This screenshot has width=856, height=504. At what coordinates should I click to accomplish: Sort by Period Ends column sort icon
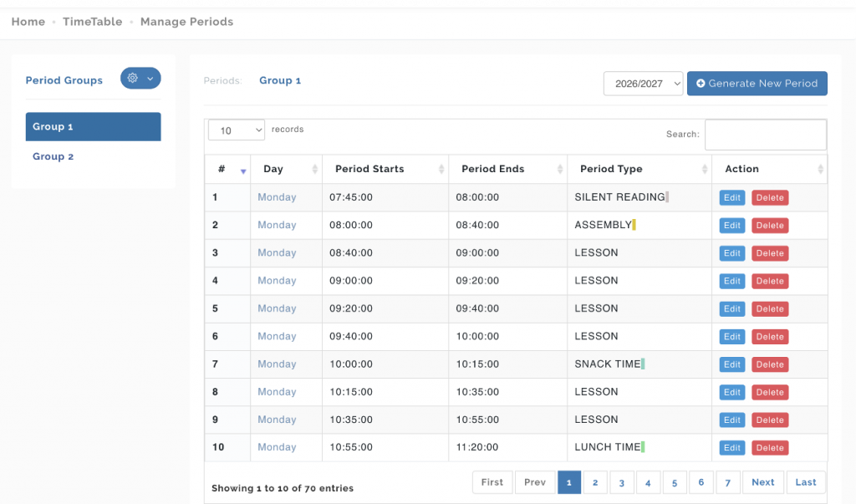(560, 170)
